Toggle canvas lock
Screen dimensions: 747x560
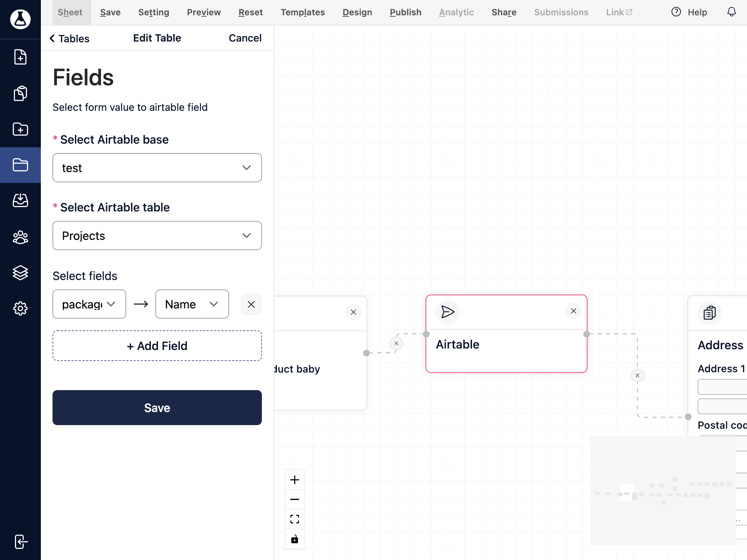click(x=295, y=539)
